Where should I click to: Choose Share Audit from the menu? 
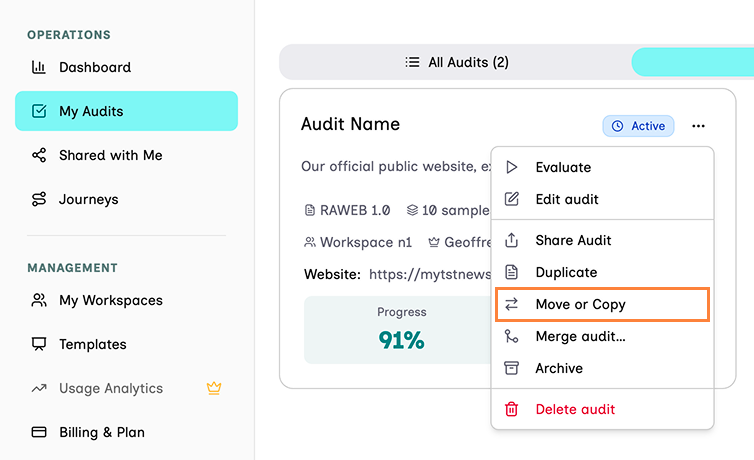[602, 240]
